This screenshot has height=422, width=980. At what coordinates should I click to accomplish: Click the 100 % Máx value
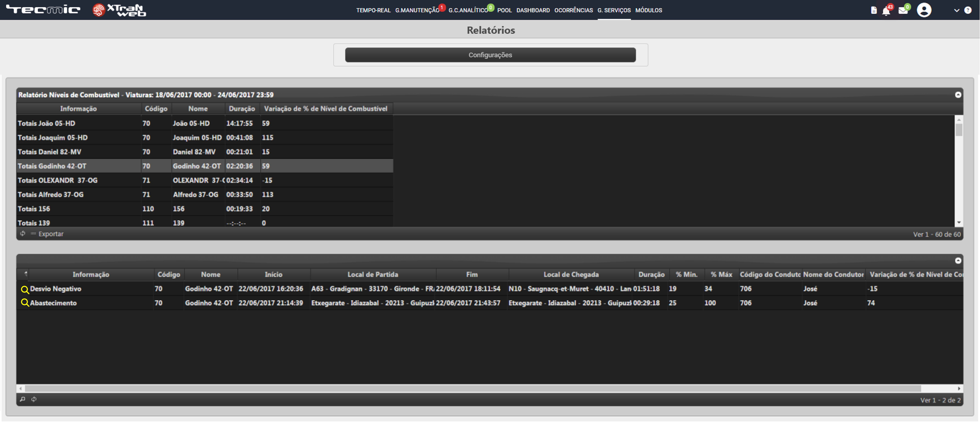point(710,303)
